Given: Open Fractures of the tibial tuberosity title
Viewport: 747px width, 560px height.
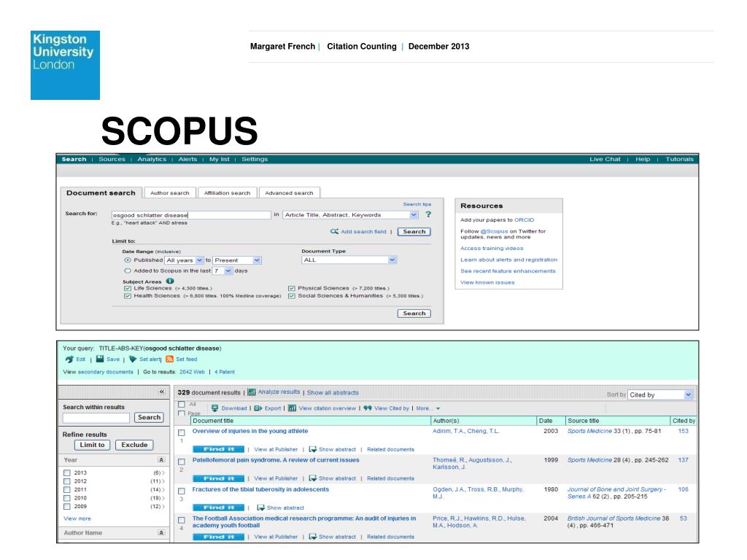Looking at the screenshot, I should [260, 489].
